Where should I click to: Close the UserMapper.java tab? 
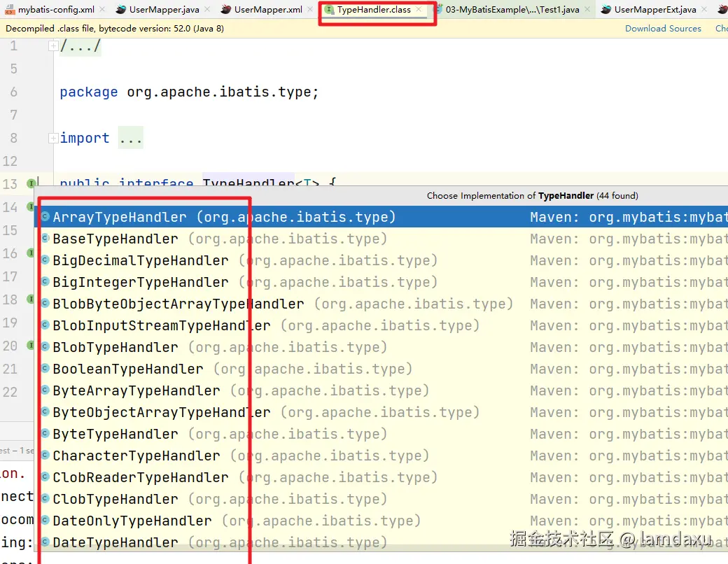pyautogui.click(x=207, y=9)
